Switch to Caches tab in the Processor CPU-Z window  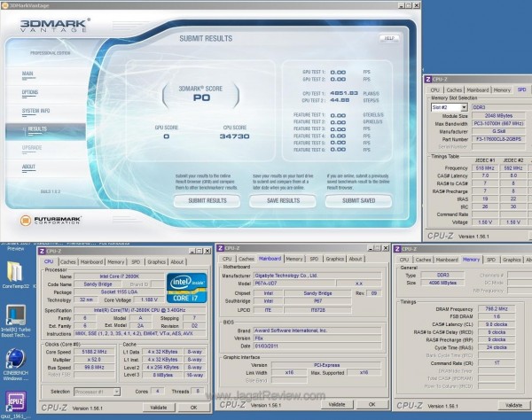tap(68, 261)
